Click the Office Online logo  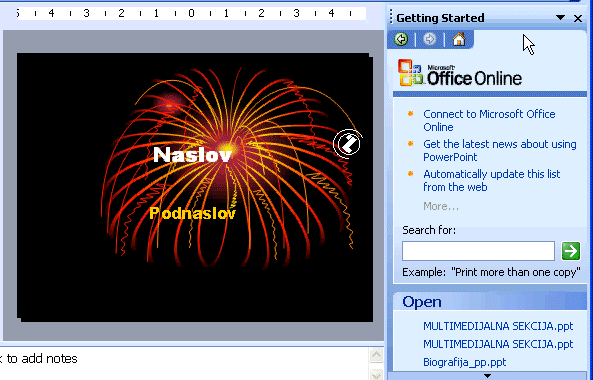tap(460, 73)
